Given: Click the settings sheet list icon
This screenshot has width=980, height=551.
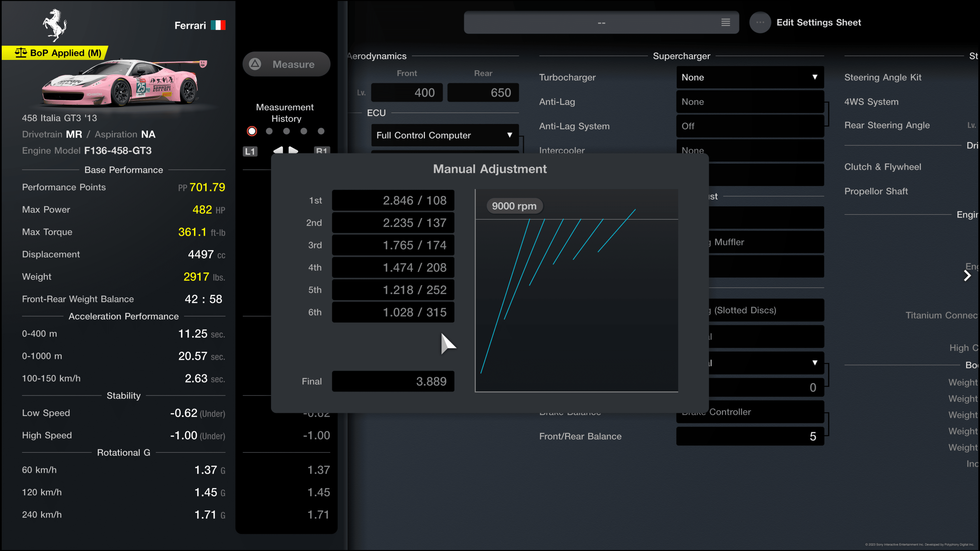Looking at the screenshot, I should point(726,22).
